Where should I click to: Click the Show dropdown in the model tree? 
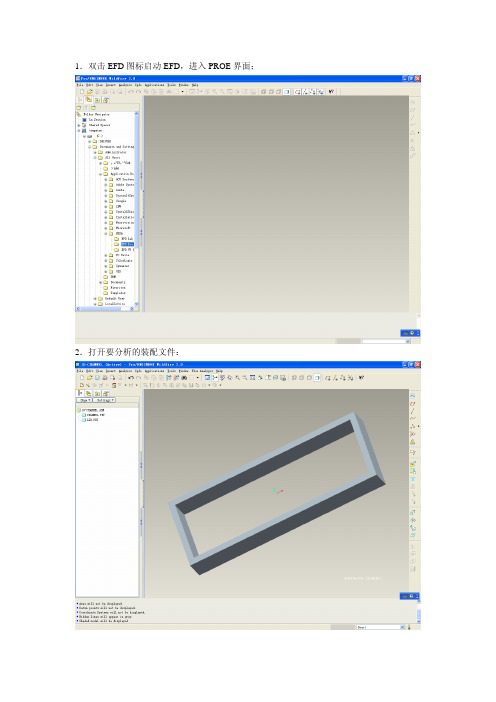(84, 400)
